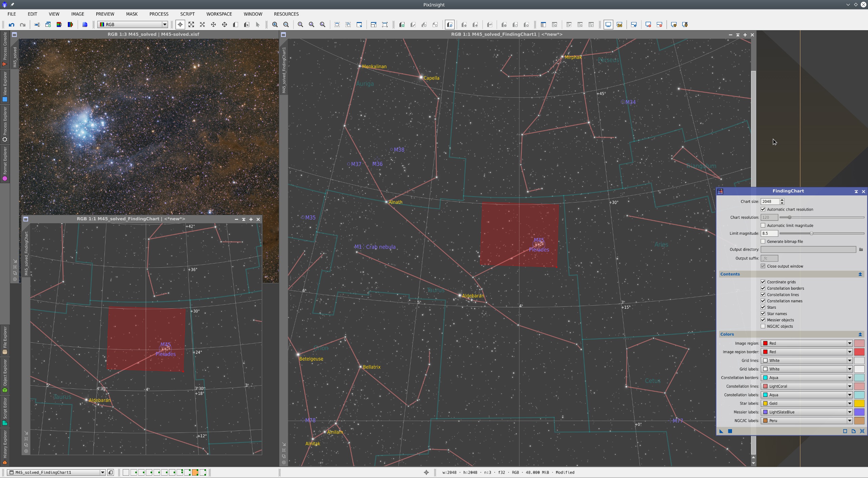
Task: Enable NGC/IC objects checkbox
Action: (763, 326)
